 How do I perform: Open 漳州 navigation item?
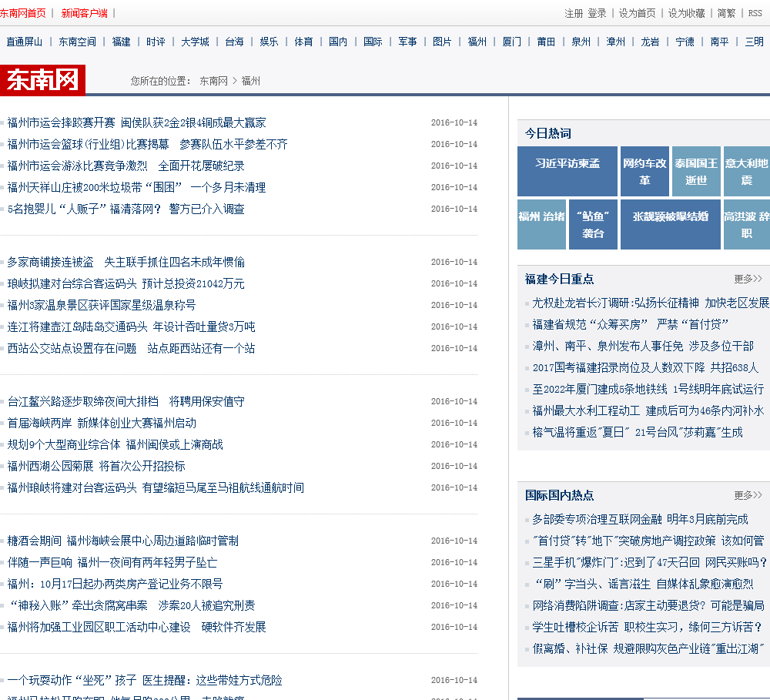pos(616,42)
